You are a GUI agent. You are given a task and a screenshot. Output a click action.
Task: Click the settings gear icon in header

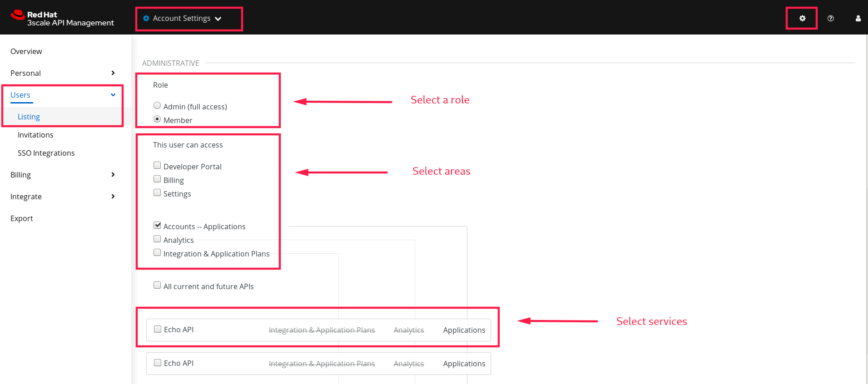[x=802, y=18]
